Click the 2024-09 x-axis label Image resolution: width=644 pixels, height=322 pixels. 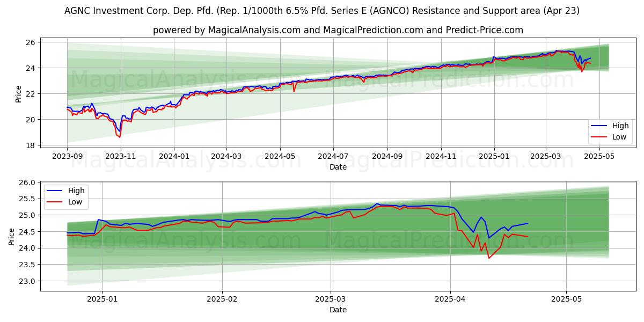[x=387, y=156]
